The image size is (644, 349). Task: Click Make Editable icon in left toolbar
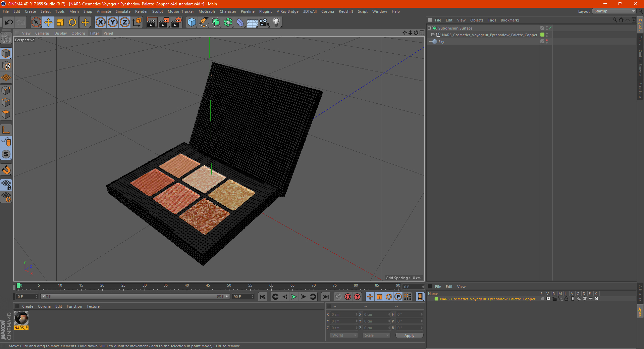point(6,38)
